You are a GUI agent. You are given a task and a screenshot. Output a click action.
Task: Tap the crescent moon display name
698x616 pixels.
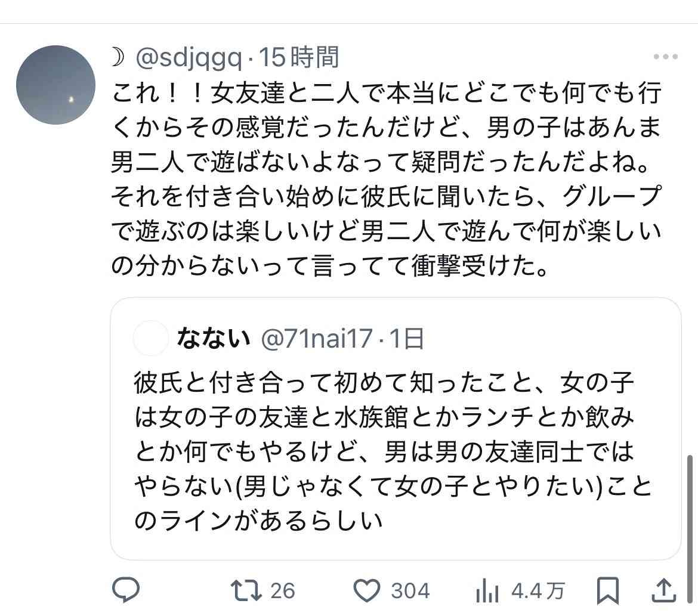pos(118,58)
